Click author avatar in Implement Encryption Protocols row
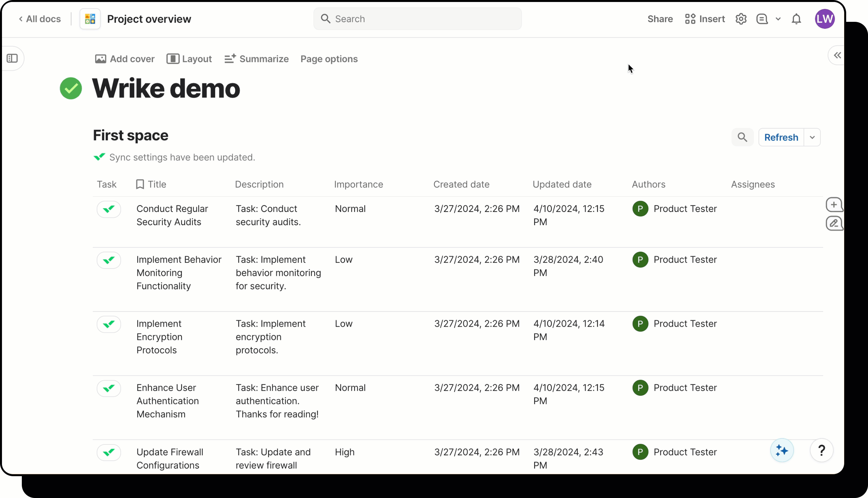The height and width of the screenshot is (498, 868). coord(640,323)
